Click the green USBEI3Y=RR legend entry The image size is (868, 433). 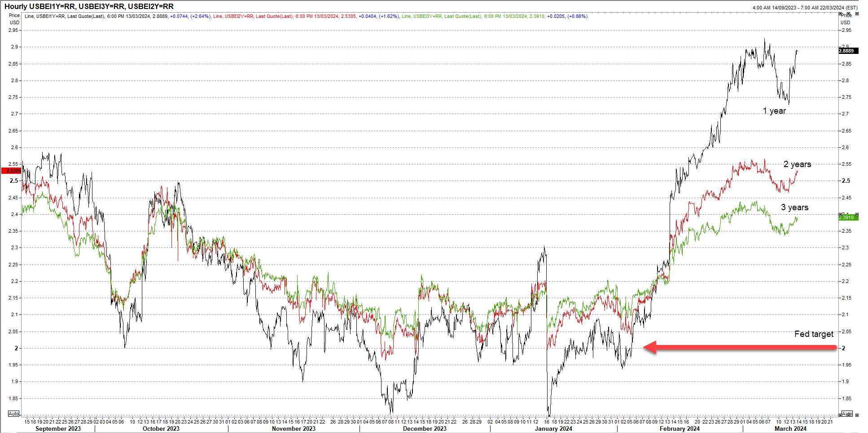point(494,16)
